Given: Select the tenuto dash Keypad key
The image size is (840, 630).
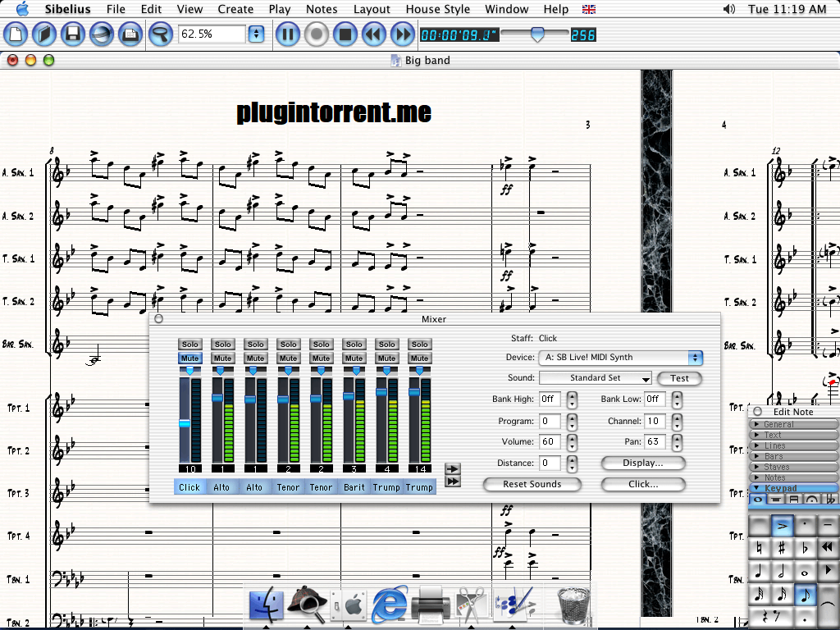Looking at the screenshot, I should pos(829,526).
